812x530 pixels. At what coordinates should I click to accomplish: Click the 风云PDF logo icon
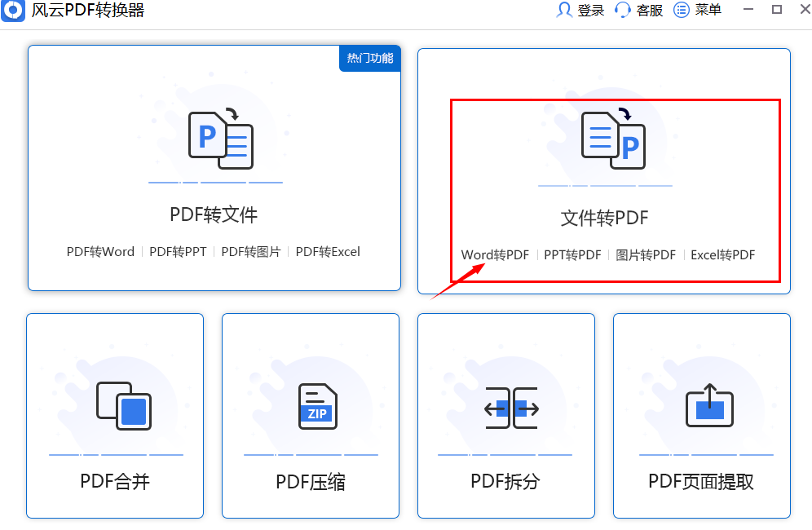click(x=13, y=11)
